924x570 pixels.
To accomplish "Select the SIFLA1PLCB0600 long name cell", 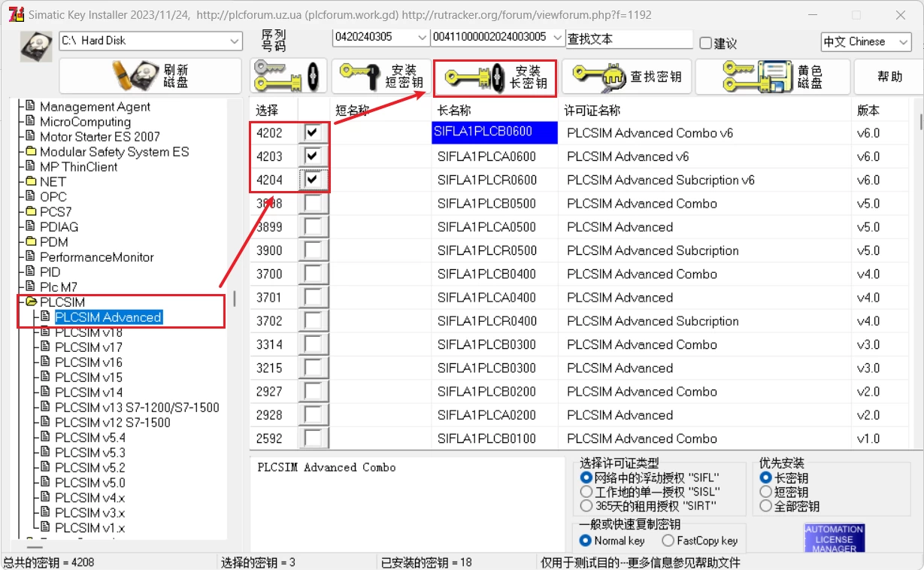I will 495,132.
